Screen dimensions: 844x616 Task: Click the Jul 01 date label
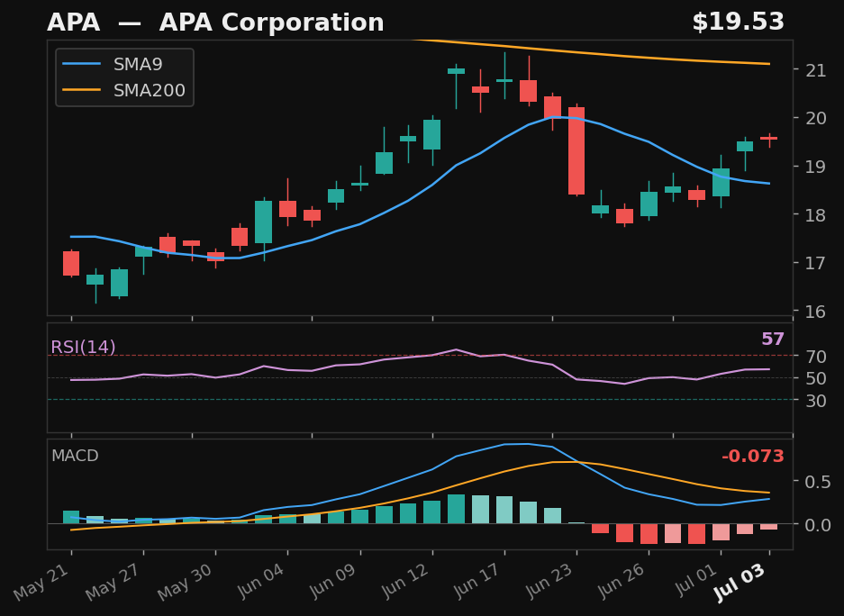click(696, 579)
